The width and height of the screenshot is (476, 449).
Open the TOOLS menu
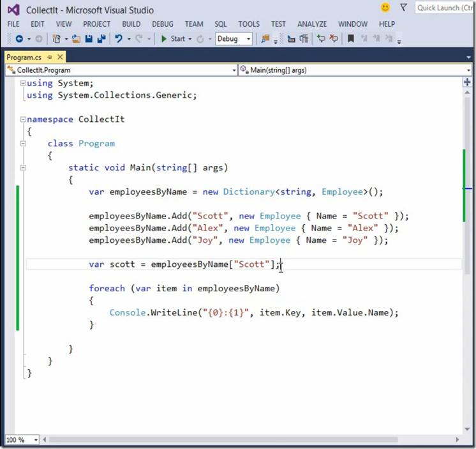[249, 24]
